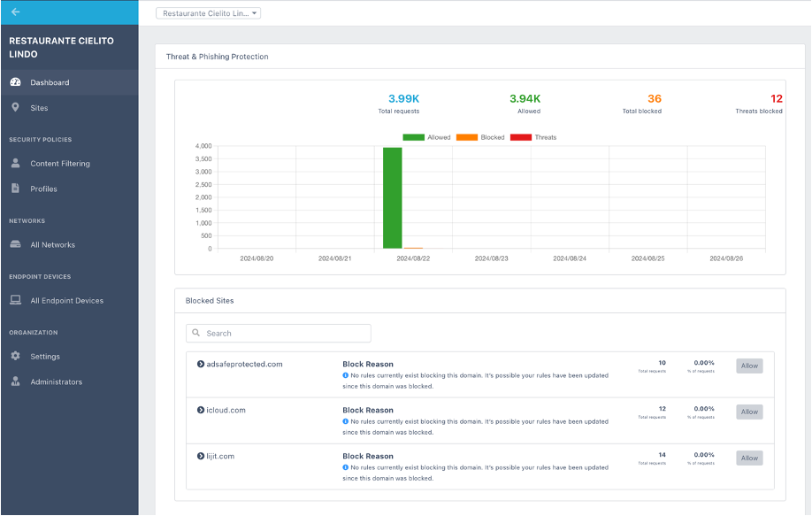
Task: Toggle the Threats series in chart legend
Action: (533, 137)
